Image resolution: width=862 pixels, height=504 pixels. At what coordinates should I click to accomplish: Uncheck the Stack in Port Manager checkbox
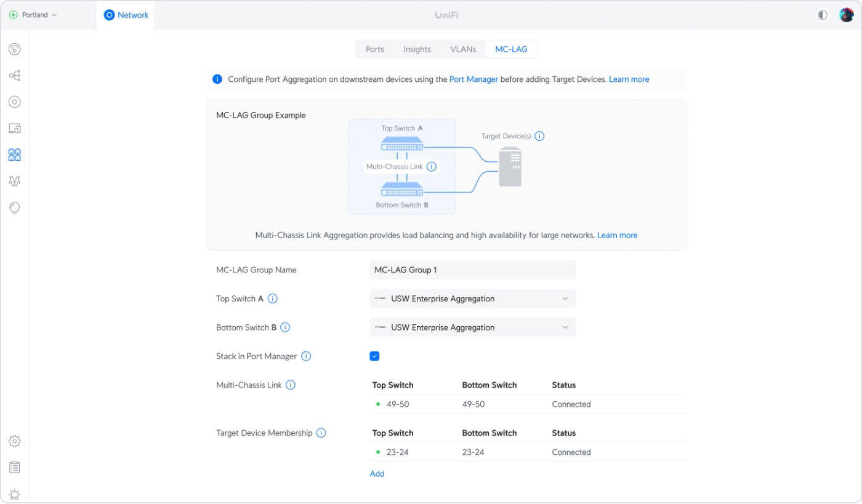coord(374,356)
